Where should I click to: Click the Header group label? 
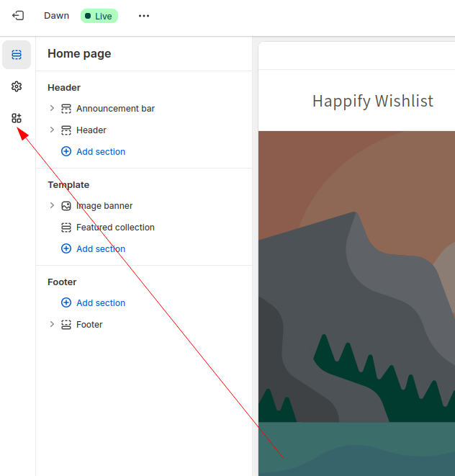point(64,87)
